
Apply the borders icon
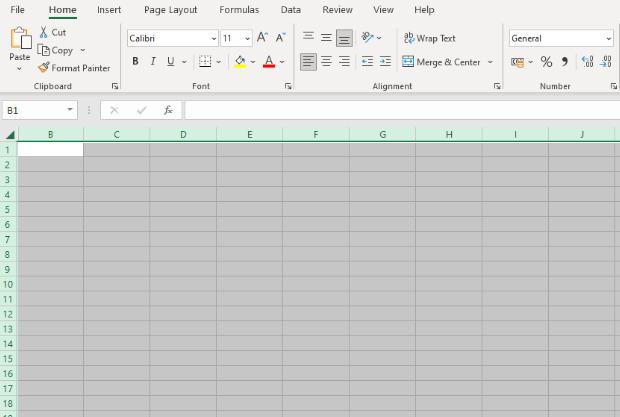[205, 61]
